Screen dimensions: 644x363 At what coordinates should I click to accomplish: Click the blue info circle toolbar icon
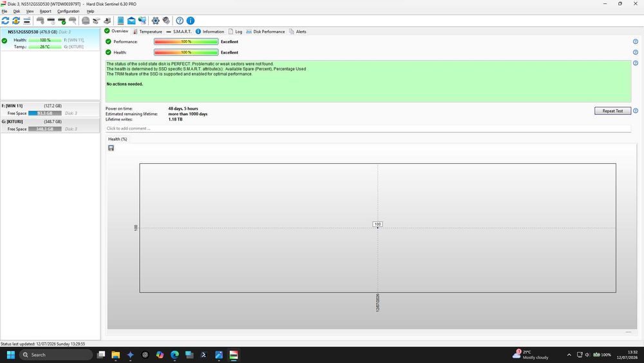click(191, 21)
